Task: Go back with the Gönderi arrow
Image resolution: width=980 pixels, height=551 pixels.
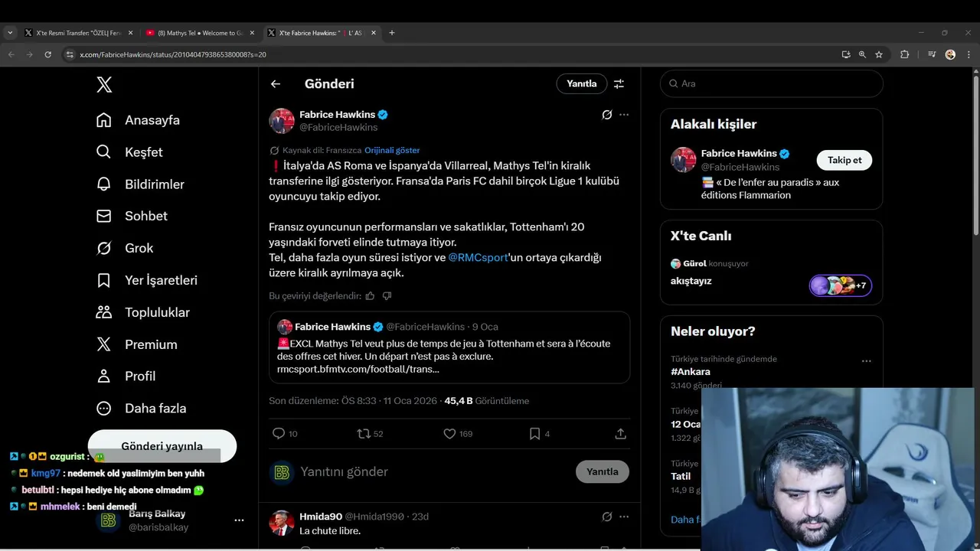Action: [276, 84]
